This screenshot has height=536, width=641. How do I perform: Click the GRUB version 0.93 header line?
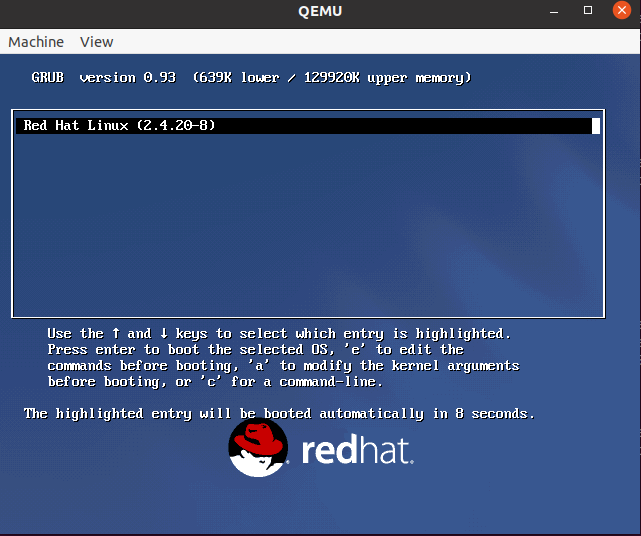251,78
